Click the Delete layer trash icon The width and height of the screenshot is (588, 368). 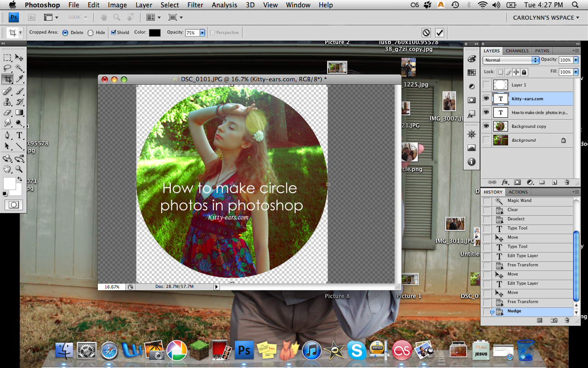[567, 182]
